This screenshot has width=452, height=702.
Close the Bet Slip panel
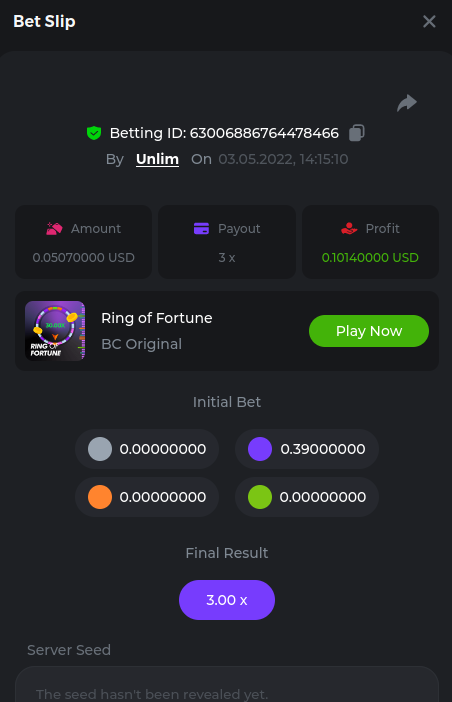[429, 21]
